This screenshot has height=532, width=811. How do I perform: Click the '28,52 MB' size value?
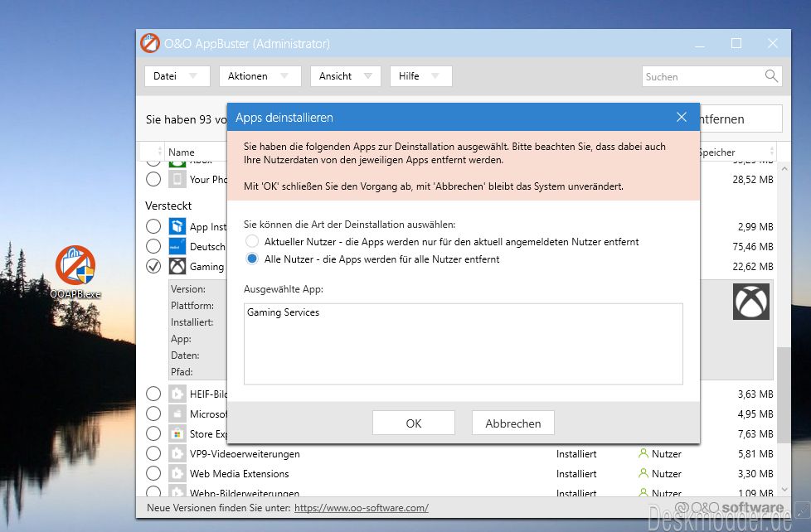[753, 179]
